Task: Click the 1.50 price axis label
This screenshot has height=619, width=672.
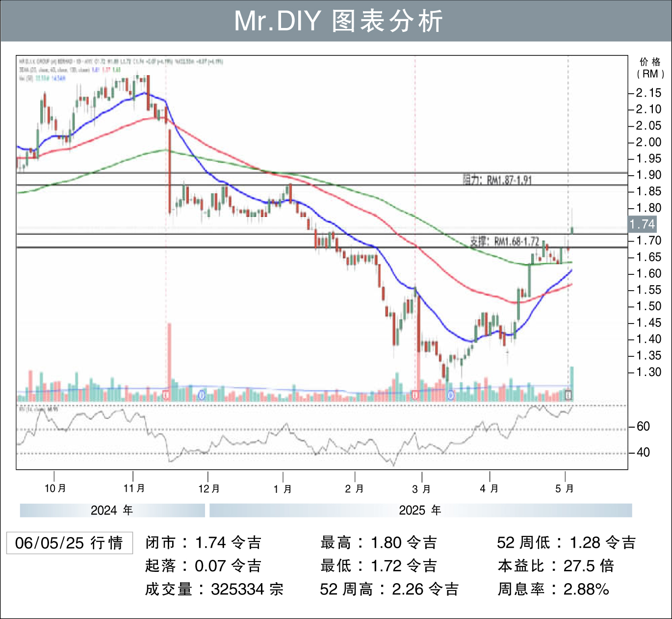Action: coord(648,306)
